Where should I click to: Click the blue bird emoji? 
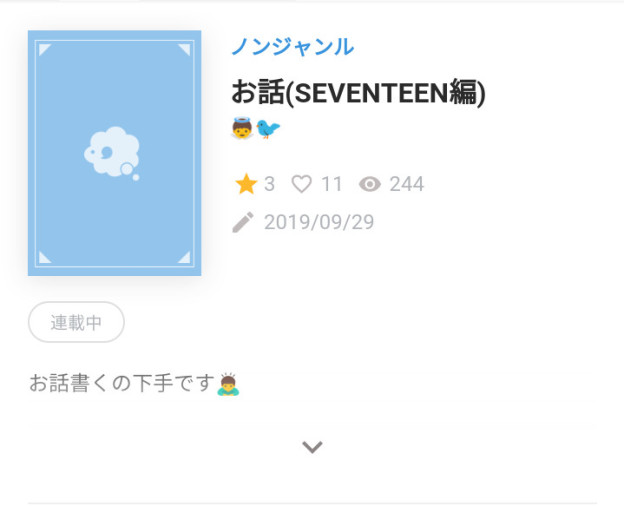268,129
